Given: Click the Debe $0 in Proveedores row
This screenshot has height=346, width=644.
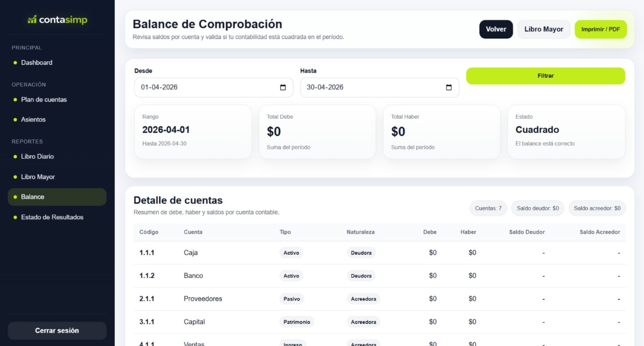Looking at the screenshot, I should [433, 299].
